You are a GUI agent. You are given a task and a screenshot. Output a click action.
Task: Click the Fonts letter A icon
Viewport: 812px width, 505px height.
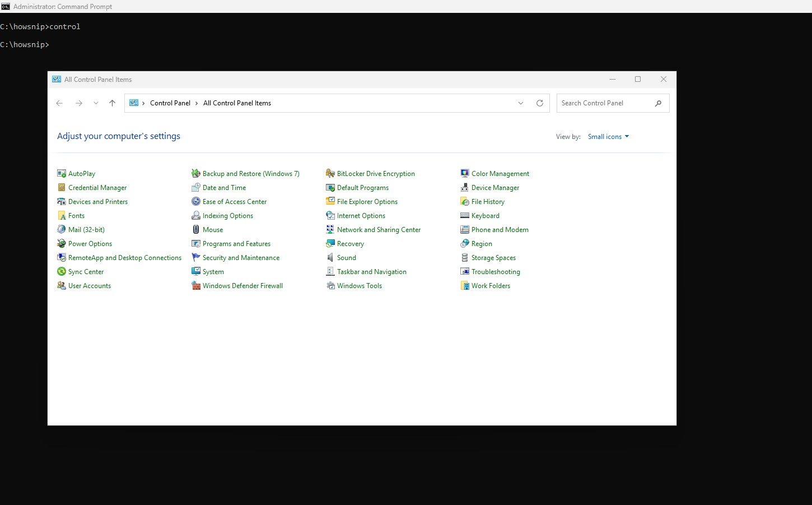click(62, 216)
